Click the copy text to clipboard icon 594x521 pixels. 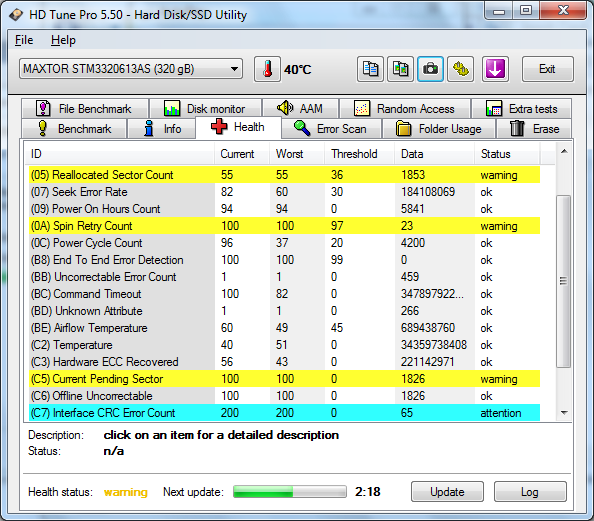coord(370,69)
